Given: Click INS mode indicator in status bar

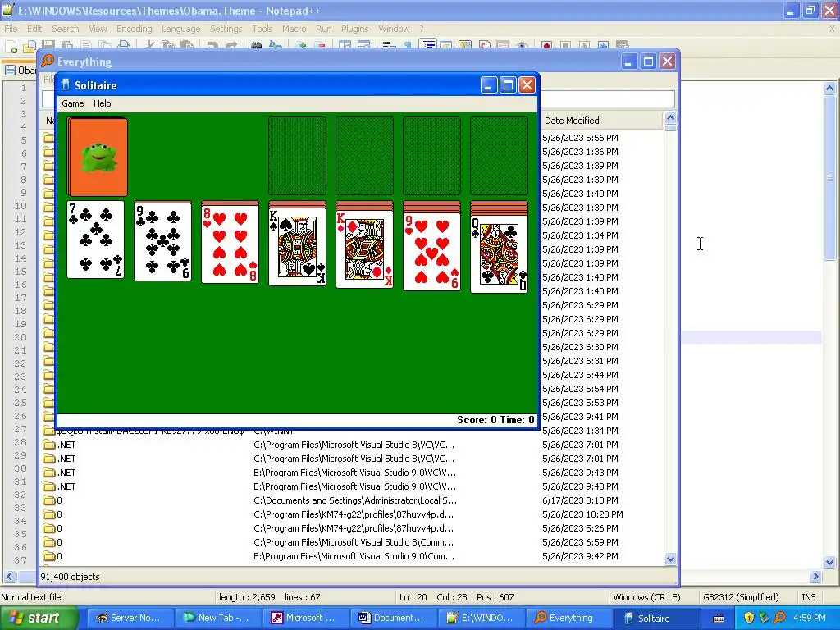Looking at the screenshot, I should click(x=808, y=597).
